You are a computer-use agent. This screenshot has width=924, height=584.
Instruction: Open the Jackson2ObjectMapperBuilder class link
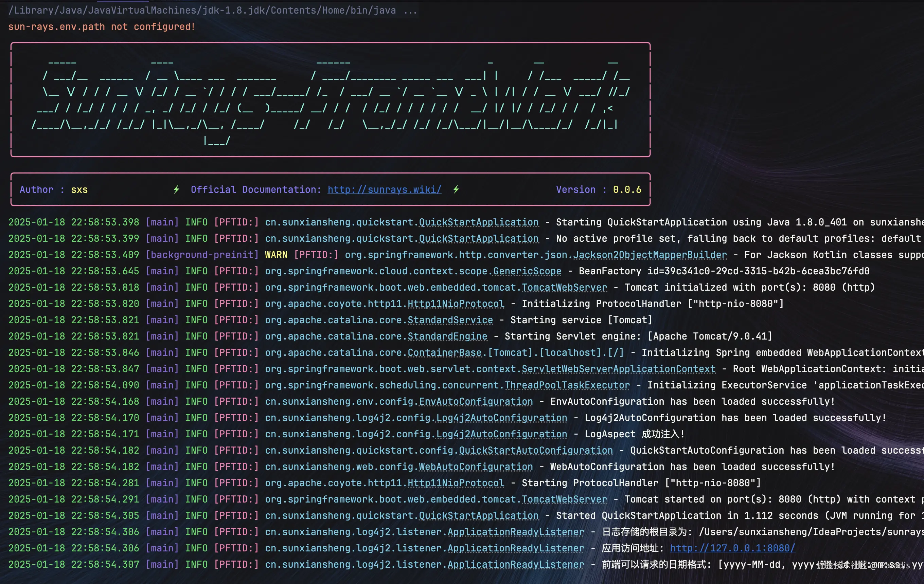pyautogui.click(x=650, y=255)
